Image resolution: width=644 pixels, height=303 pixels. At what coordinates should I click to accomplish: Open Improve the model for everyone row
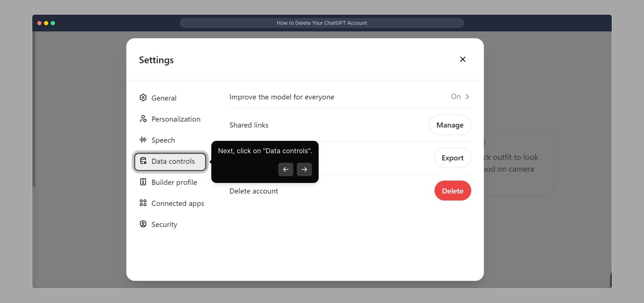[282, 97]
